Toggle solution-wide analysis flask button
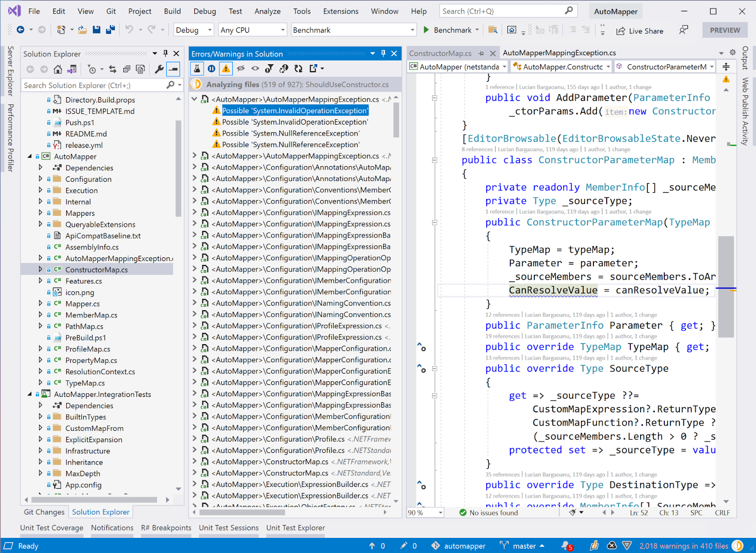 [197, 68]
